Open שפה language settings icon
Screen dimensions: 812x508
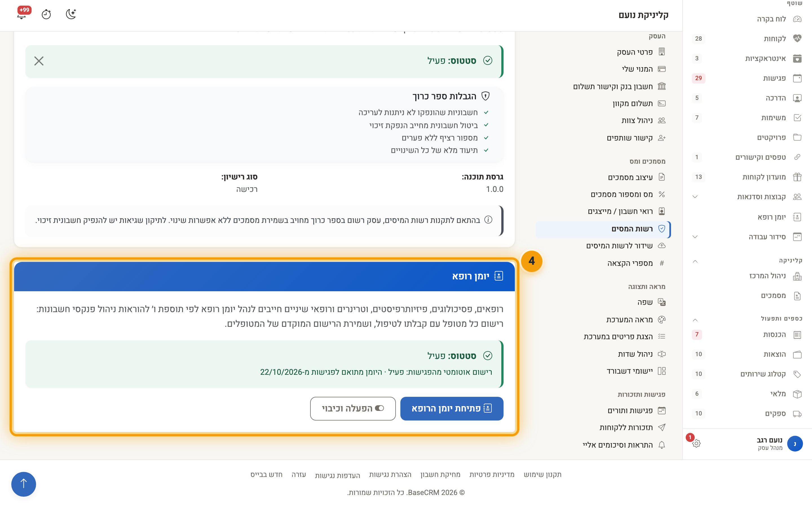click(x=662, y=302)
